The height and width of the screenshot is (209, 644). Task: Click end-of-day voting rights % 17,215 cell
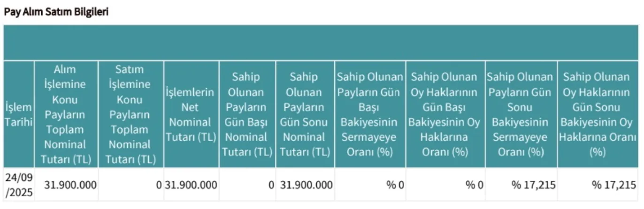(x=598, y=185)
